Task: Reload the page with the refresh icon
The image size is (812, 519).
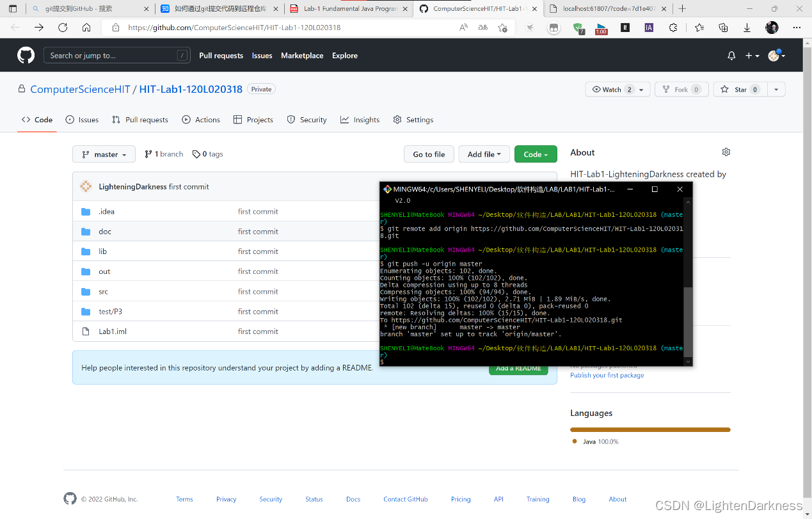Action: 63,28
